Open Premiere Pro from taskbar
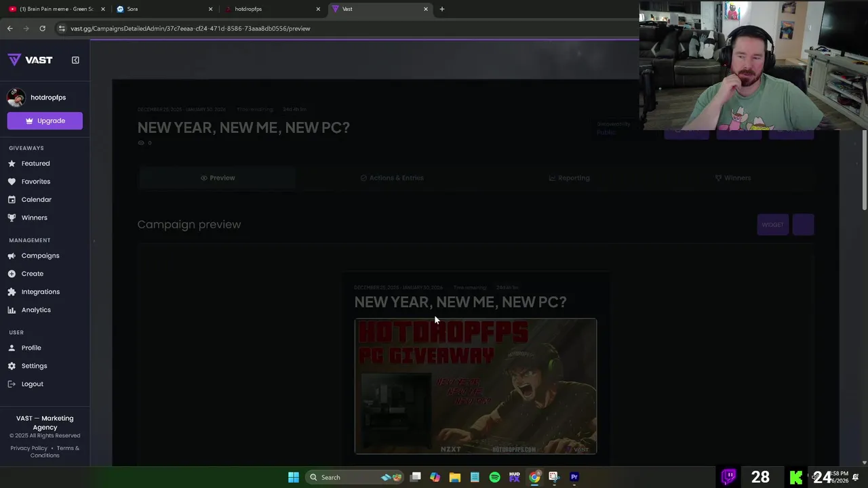 pos(574,477)
